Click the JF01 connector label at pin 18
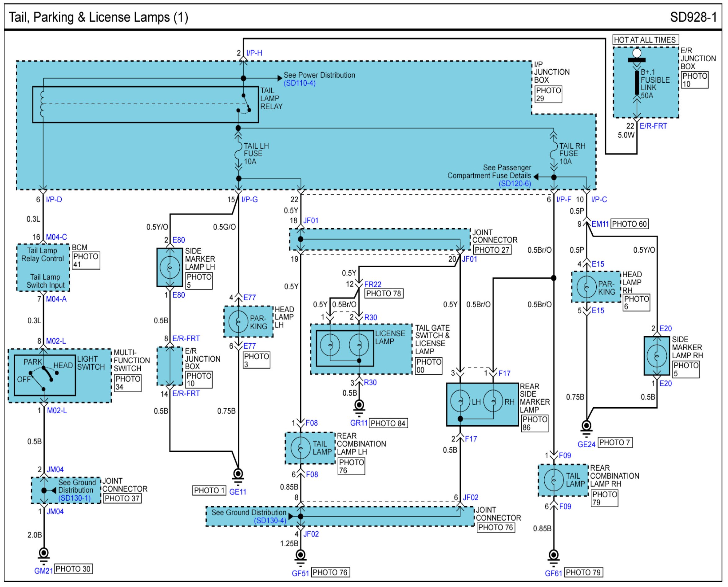This screenshot has width=728, height=587. coord(310,220)
